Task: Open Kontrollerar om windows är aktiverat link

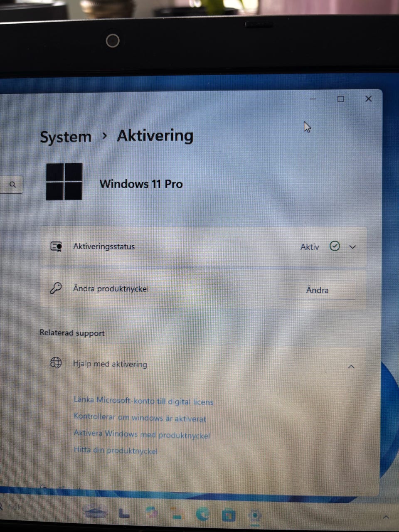Action: click(140, 417)
